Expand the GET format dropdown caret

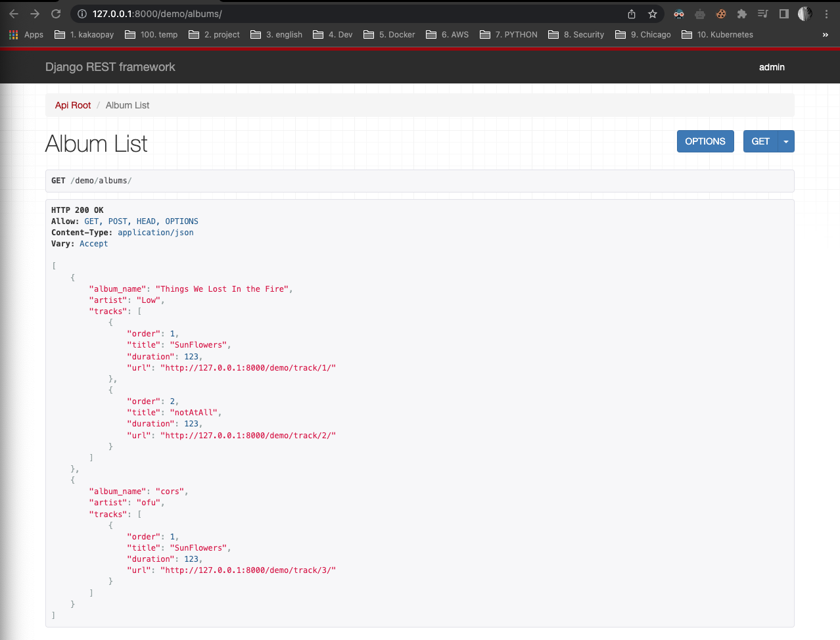(x=786, y=141)
